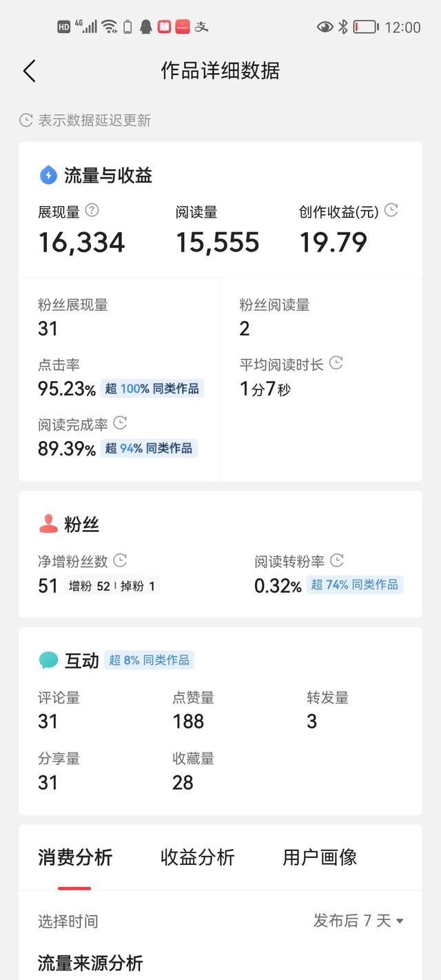Tap the Bluetooth icon in status bar
Image resolution: width=441 pixels, height=980 pixels.
342,27
